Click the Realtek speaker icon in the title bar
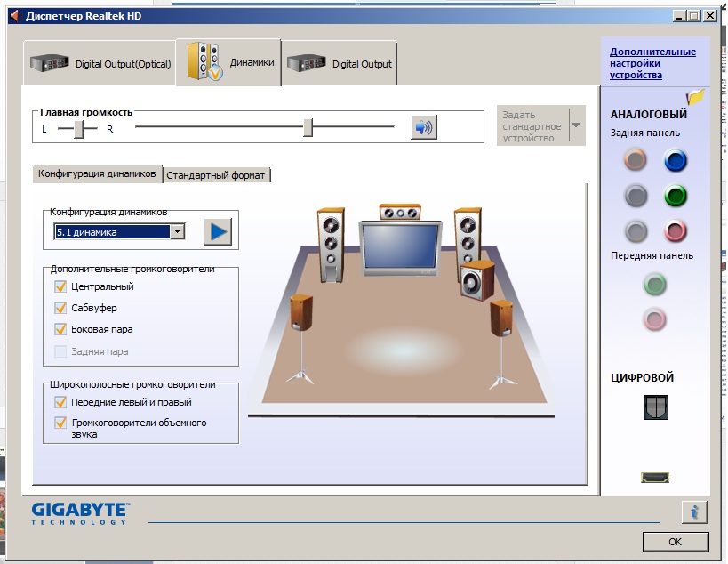 point(15,16)
